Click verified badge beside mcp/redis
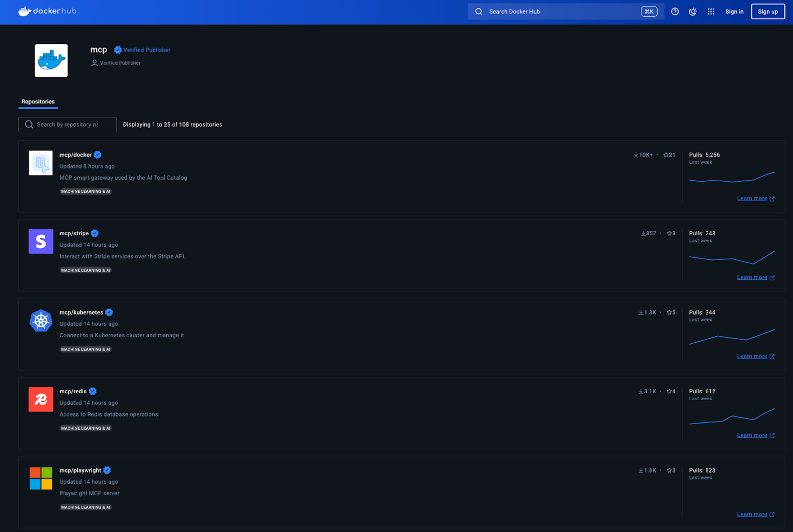The image size is (793, 532). (93, 391)
